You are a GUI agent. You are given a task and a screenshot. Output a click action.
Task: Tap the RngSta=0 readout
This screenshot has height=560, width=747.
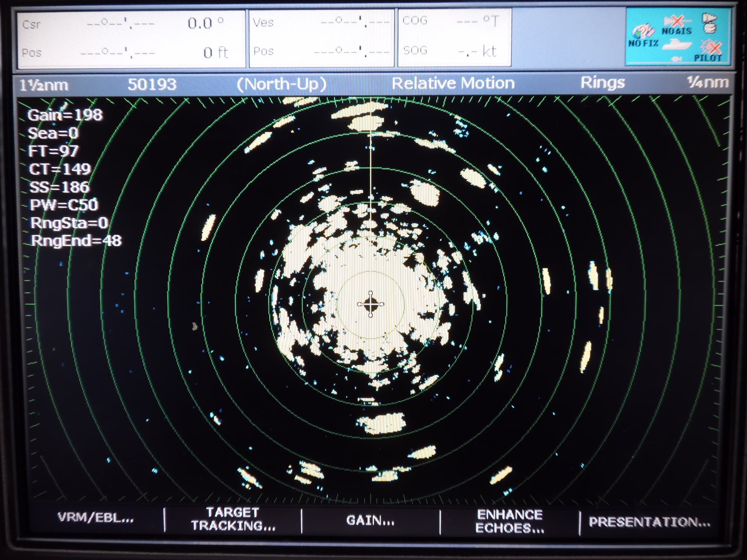pyautogui.click(x=69, y=223)
